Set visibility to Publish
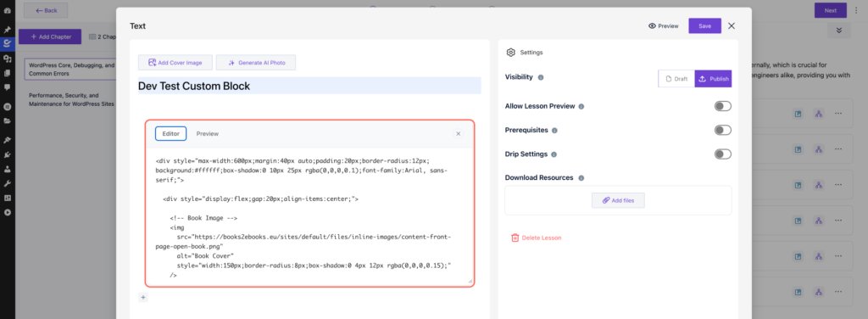Viewport: 868px width, 319px height. pyautogui.click(x=713, y=79)
